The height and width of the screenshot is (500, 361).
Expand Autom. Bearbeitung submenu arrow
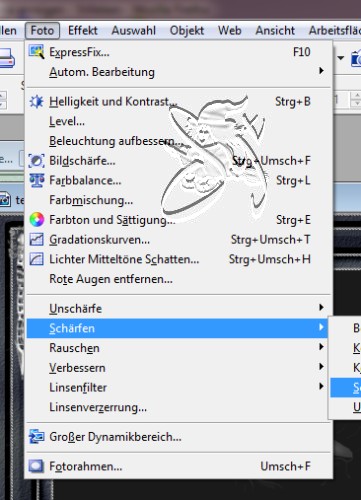click(x=321, y=71)
